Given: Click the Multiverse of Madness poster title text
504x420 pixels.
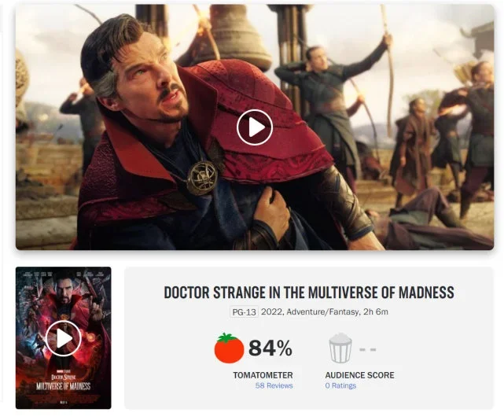Looking at the screenshot, I should 64,386.
